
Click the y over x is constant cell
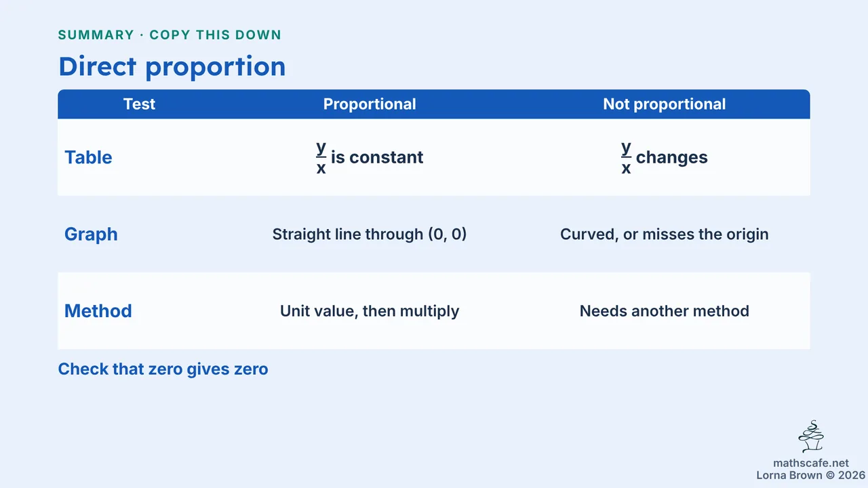(370, 157)
